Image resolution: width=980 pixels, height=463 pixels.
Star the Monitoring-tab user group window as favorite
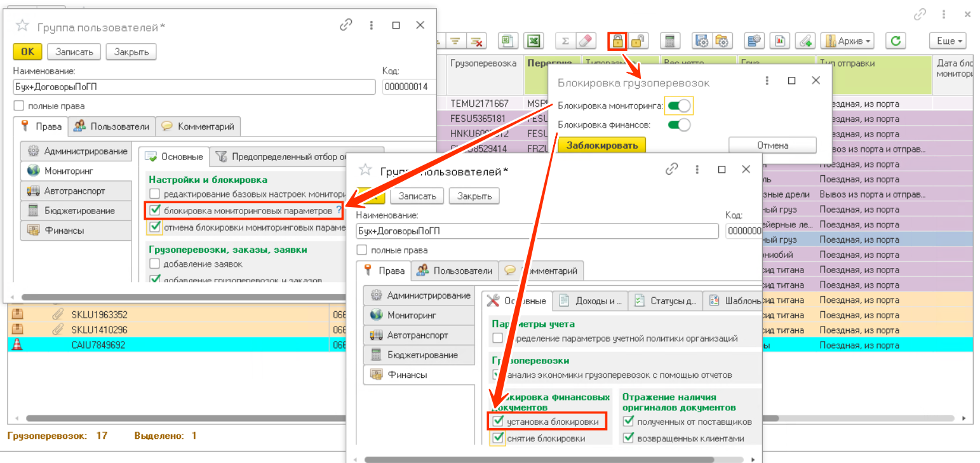coord(22,25)
